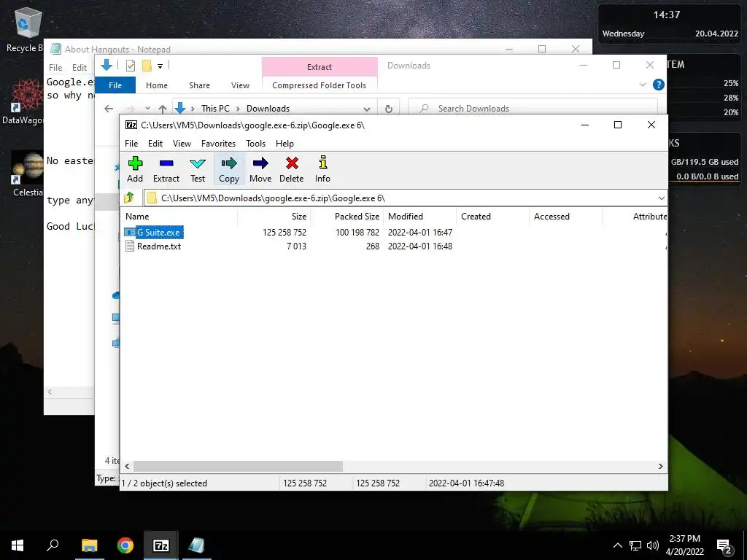Click the Copy toolbar icon in 7-Zip
Viewport: 747px width, 560px height.
[229, 169]
